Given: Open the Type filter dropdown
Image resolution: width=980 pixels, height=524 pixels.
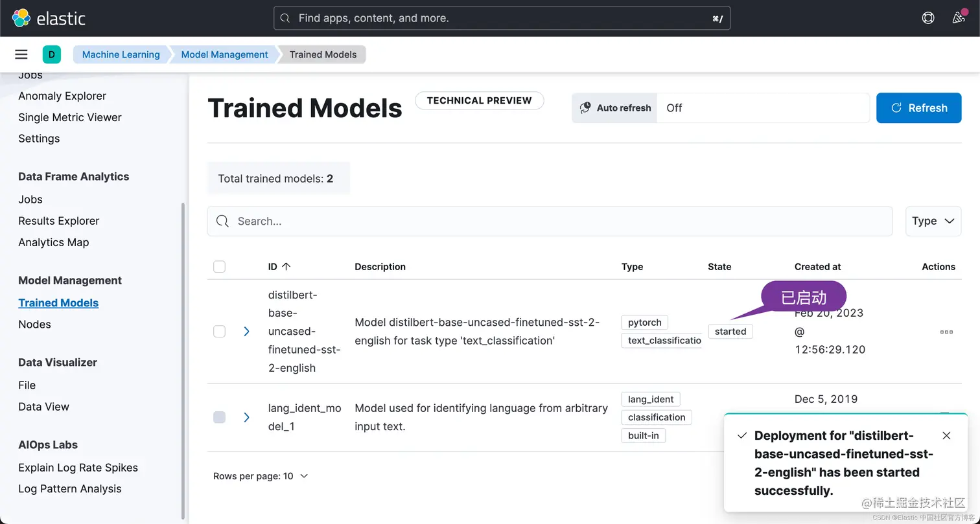Looking at the screenshot, I should click(x=933, y=221).
